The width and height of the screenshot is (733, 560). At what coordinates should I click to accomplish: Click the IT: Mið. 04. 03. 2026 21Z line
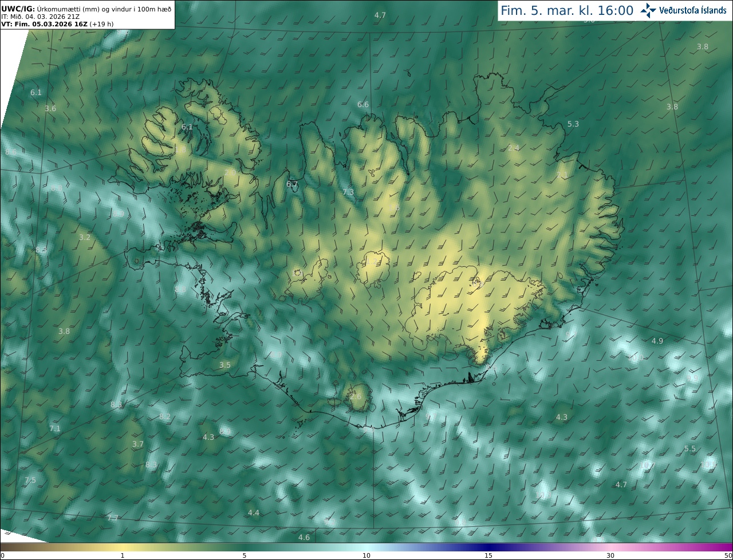tap(40, 17)
